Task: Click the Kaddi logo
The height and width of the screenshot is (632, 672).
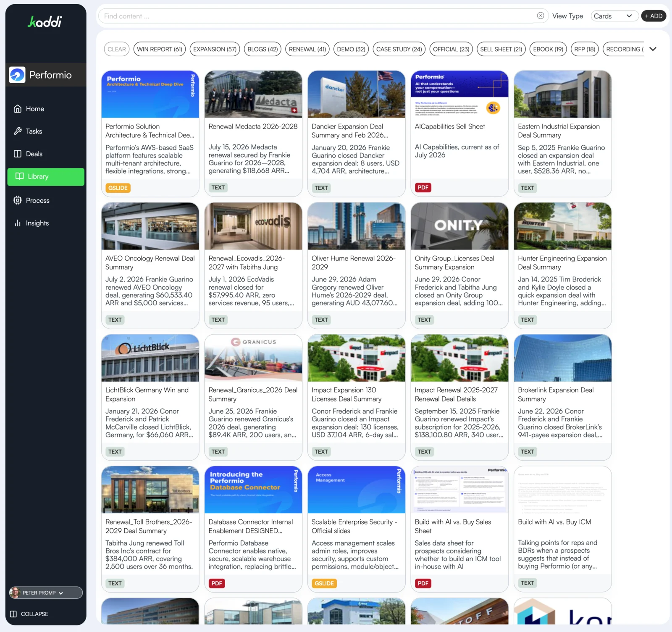Action: tap(45, 21)
